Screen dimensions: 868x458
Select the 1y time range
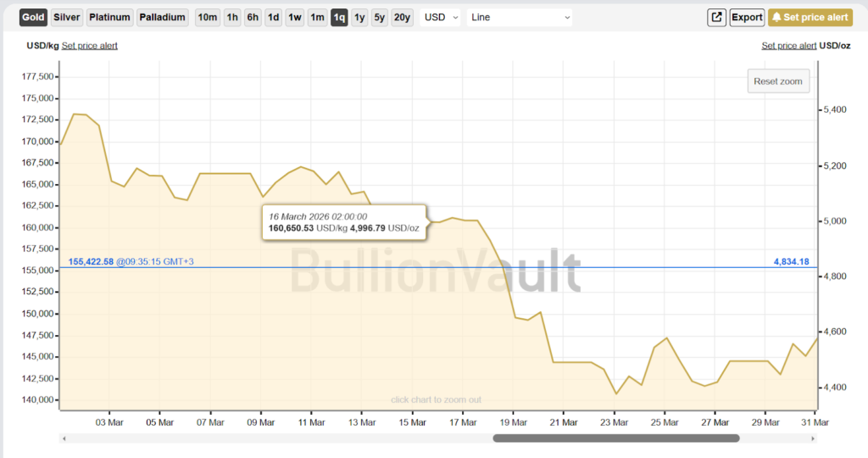tap(360, 17)
